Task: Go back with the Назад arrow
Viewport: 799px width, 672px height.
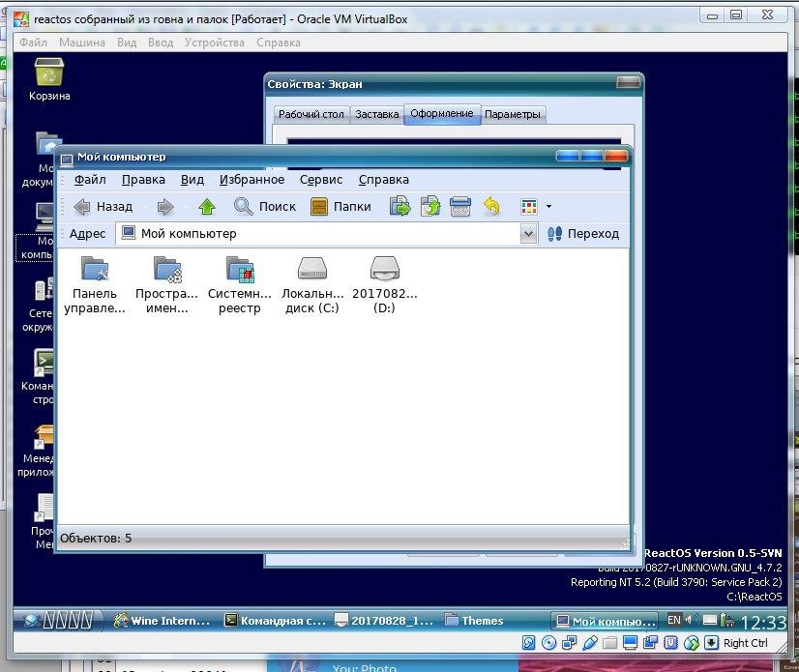Action: (x=103, y=207)
